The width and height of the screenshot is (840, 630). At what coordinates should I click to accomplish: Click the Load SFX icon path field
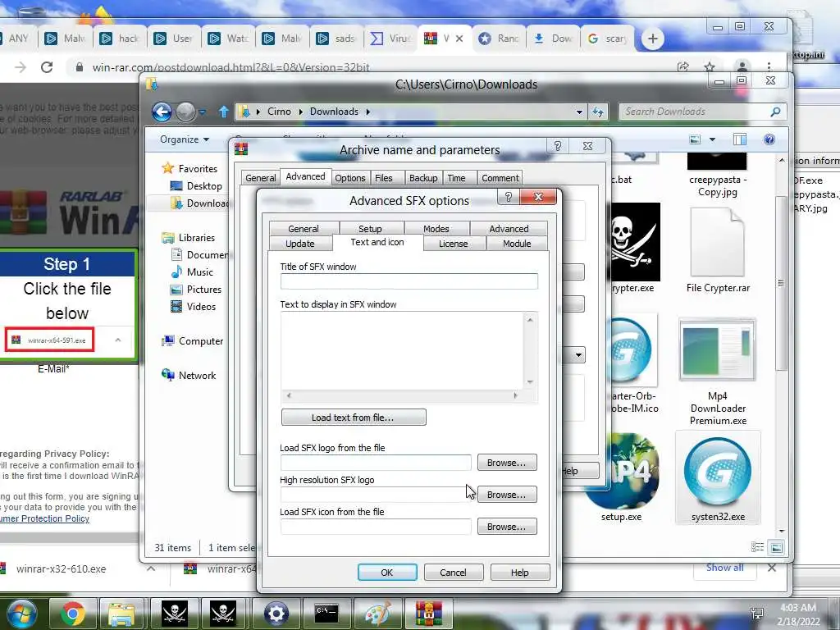pos(376,527)
